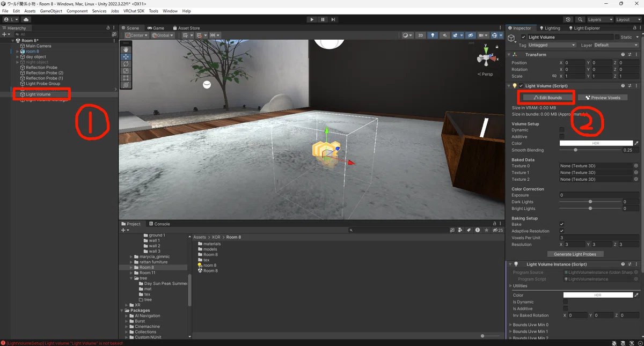Adjust the Dark Lights slider
Image resolution: width=644 pixels, height=346 pixels.
[590, 202]
